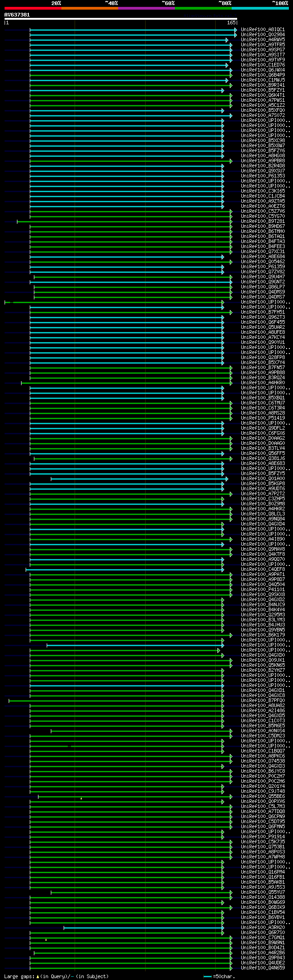Select the UniRef100_O74538 label

263,761
